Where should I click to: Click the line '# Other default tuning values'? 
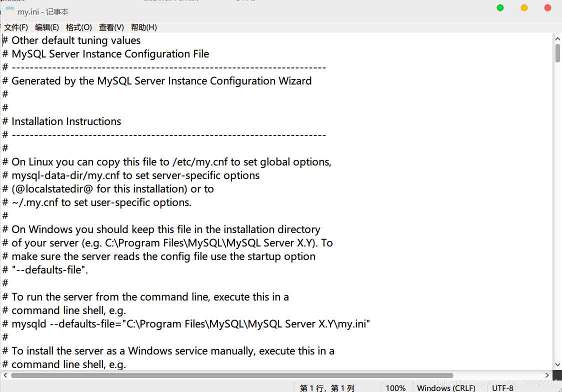tap(71, 40)
